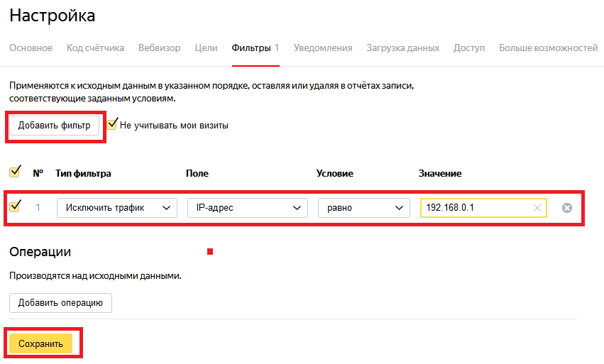Focus the IP value input field
This screenshot has height=364, width=604.
click(476, 208)
